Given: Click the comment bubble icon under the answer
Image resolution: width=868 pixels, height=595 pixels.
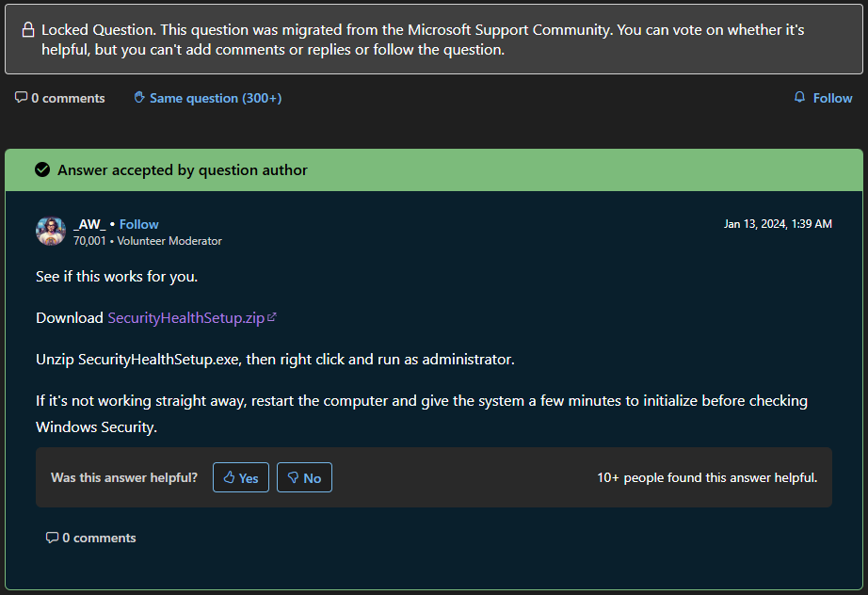Looking at the screenshot, I should (52, 538).
